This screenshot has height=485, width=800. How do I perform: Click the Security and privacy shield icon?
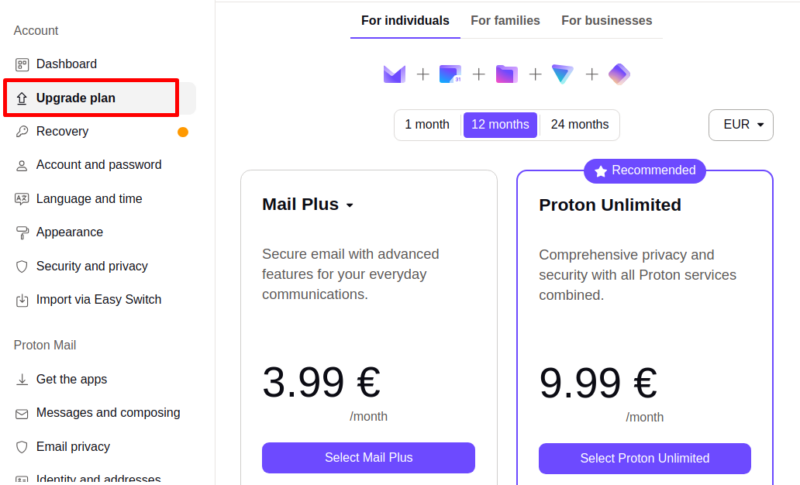click(22, 266)
